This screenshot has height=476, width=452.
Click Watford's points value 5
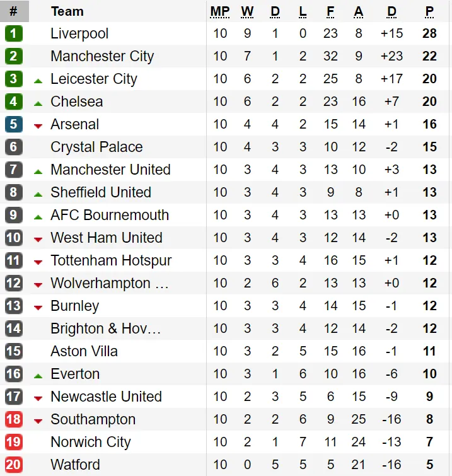point(430,465)
